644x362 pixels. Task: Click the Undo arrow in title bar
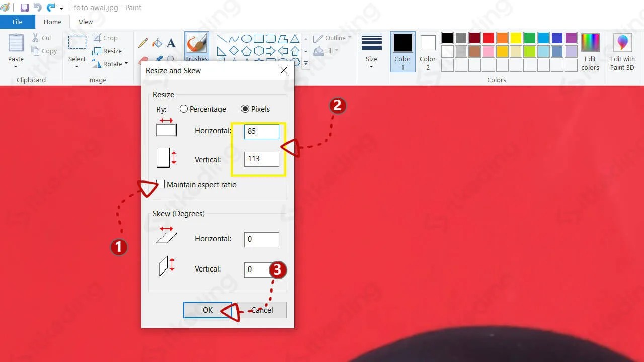click(38, 8)
